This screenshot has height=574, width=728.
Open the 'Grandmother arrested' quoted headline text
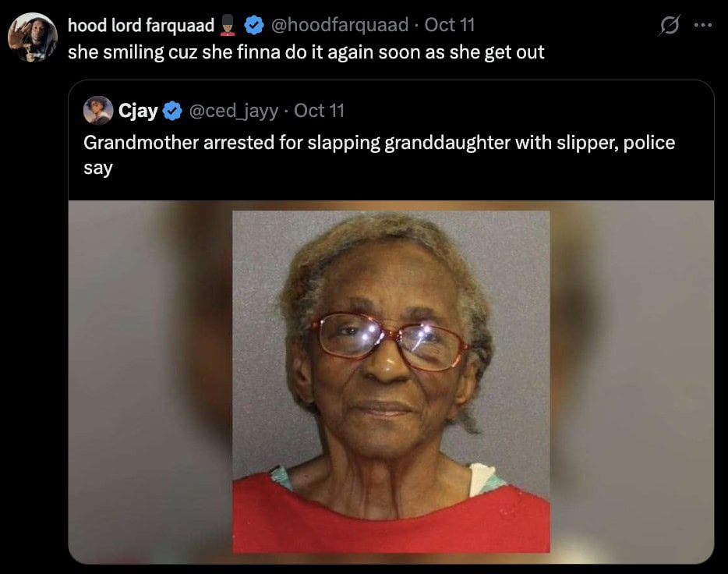[379, 154]
